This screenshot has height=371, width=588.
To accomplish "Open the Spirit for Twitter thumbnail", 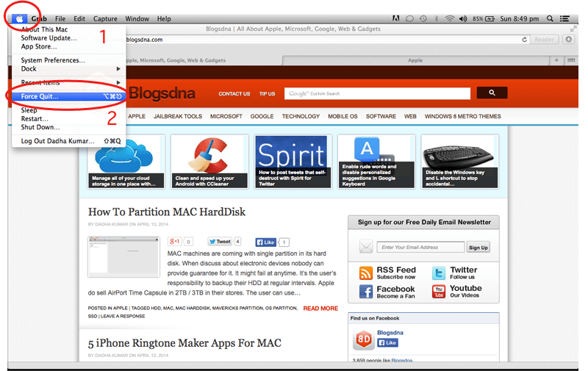I will tap(293, 162).
